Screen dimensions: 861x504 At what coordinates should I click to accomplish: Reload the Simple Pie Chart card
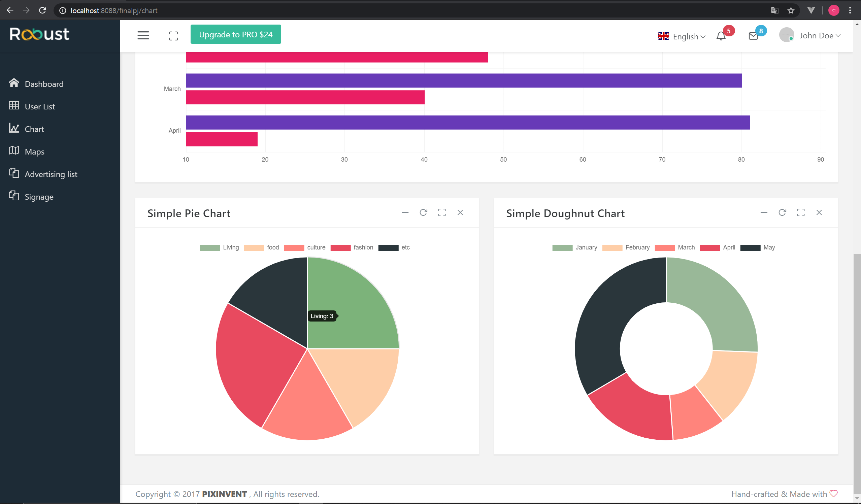click(x=424, y=212)
